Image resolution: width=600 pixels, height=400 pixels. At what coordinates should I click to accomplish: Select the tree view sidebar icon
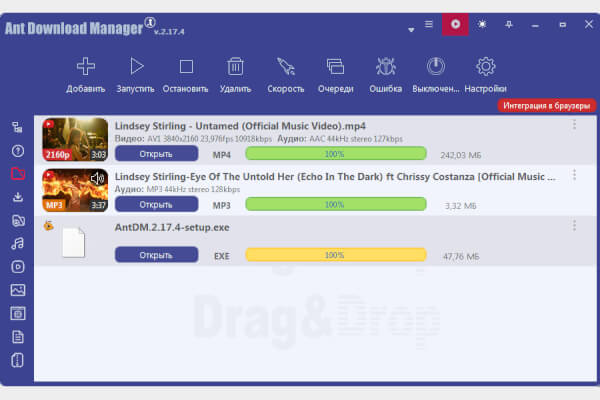17,127
